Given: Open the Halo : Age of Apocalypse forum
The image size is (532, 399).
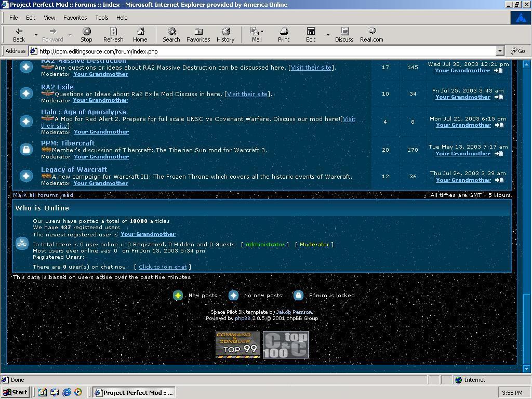Looking at the screenshot, I should tap(84, 112).
